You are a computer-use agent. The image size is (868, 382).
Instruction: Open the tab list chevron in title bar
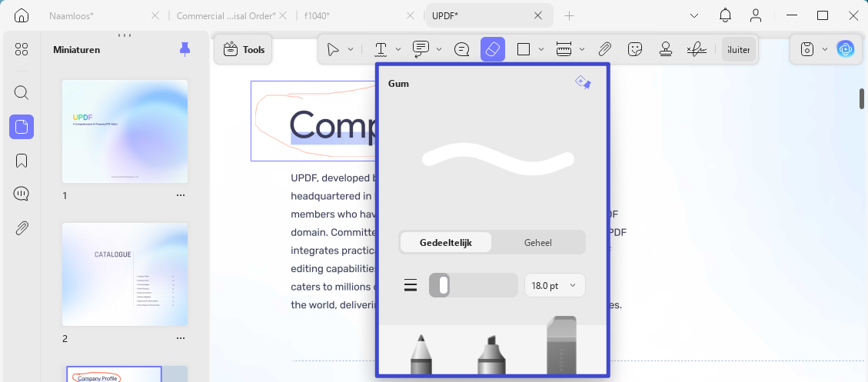click(694, 15)
